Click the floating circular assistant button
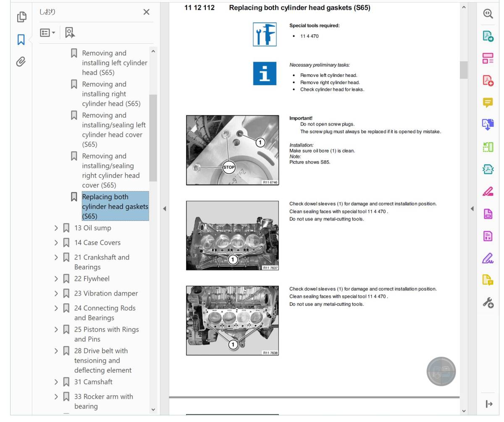504x422 pixels. pyautogui.click(x=441, y=372)
